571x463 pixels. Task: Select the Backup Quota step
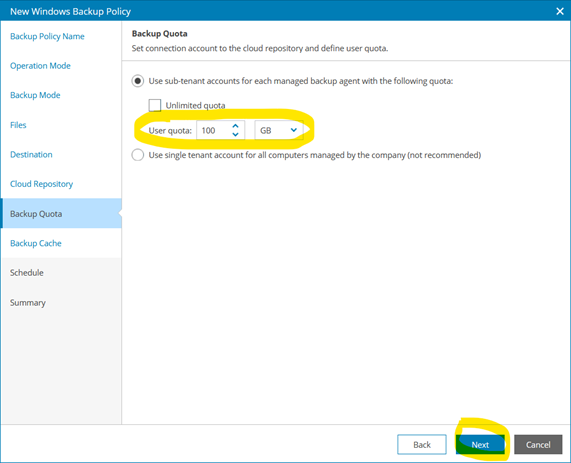point(61,213)
